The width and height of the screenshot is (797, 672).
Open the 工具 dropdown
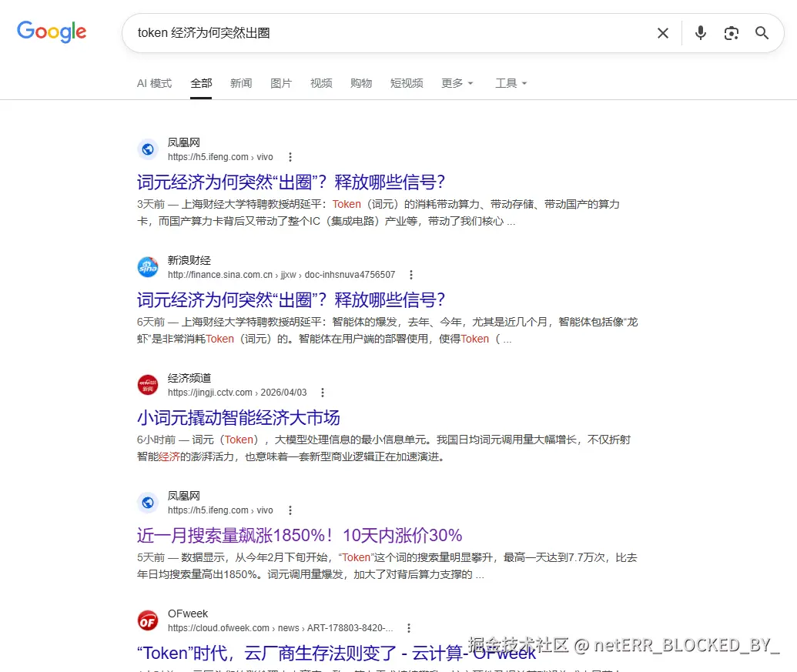tap(511, 83)
